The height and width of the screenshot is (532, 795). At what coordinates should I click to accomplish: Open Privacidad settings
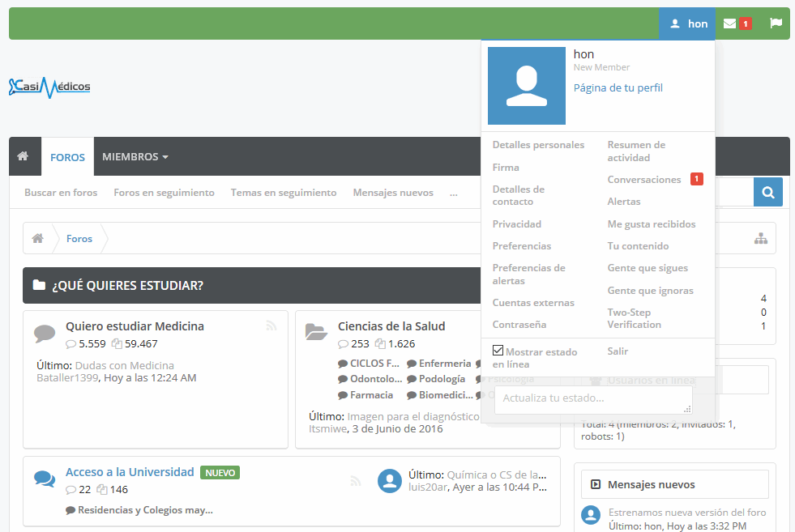tap(517, 224)
